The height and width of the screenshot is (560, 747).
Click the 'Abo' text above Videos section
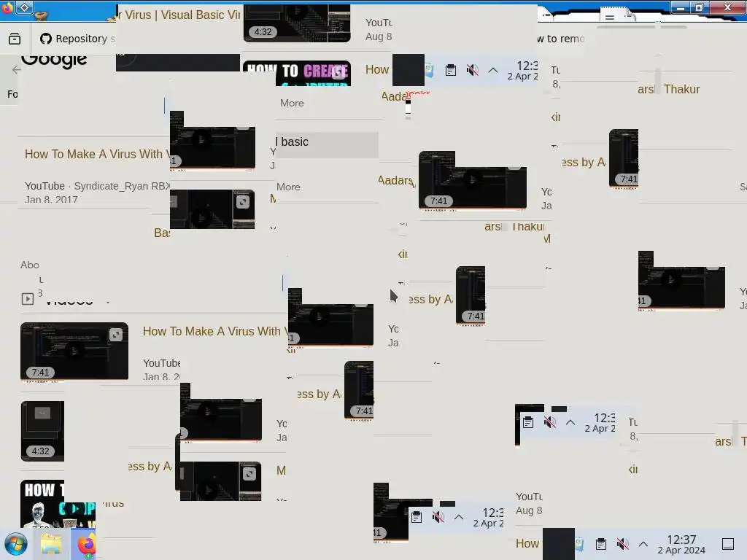pos(29,265)
